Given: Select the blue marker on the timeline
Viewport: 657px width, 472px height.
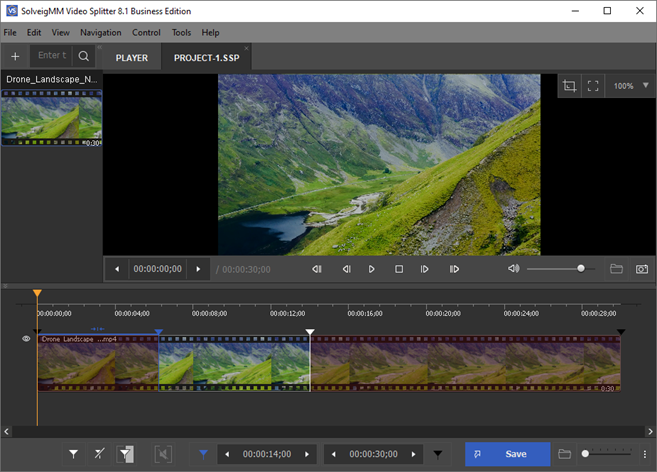Looking at the screenshot, I should click(x=158, y=332).
